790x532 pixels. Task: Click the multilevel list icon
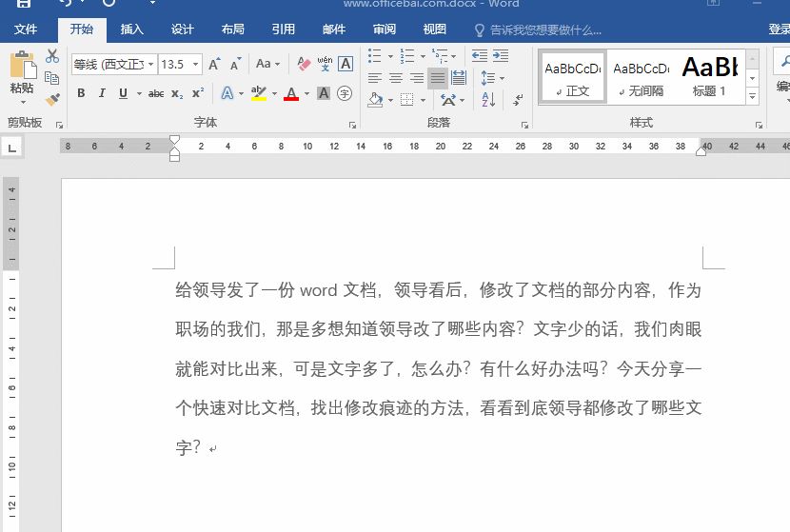coord(440,55)
